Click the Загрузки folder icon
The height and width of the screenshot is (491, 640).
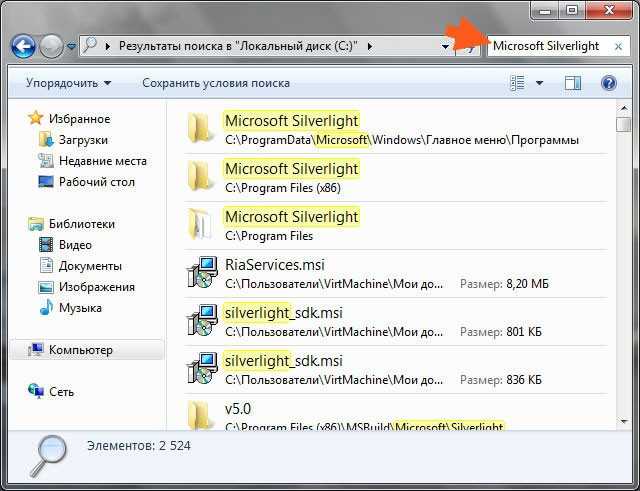(46, 140)
